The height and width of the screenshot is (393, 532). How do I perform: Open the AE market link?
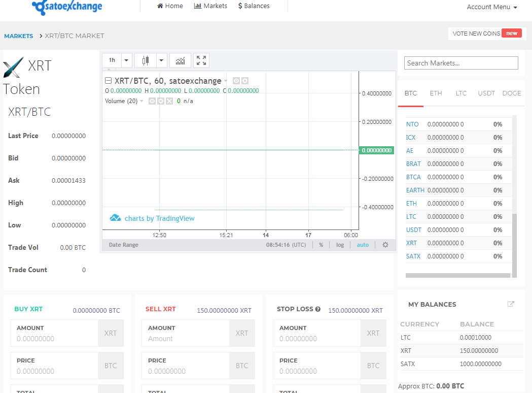[409, 151]
